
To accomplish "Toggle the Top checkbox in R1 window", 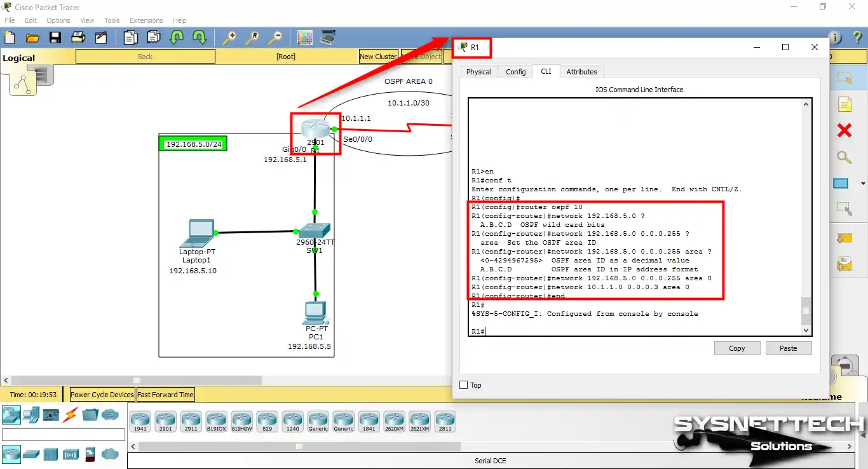I will (x=463, y=385).
